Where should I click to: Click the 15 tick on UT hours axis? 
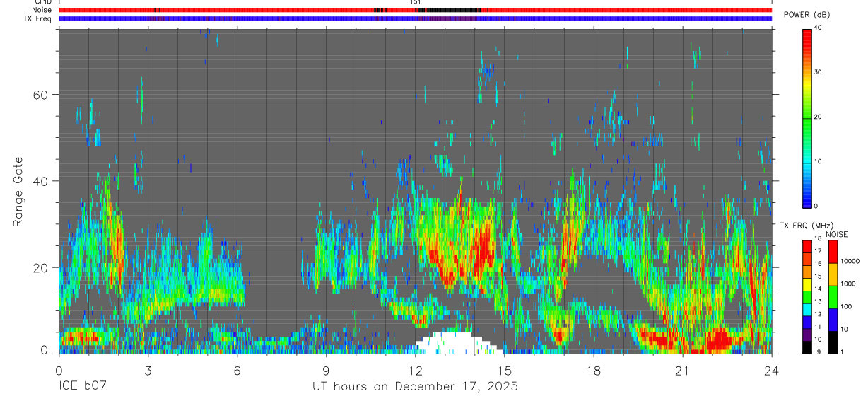point(504,370)
